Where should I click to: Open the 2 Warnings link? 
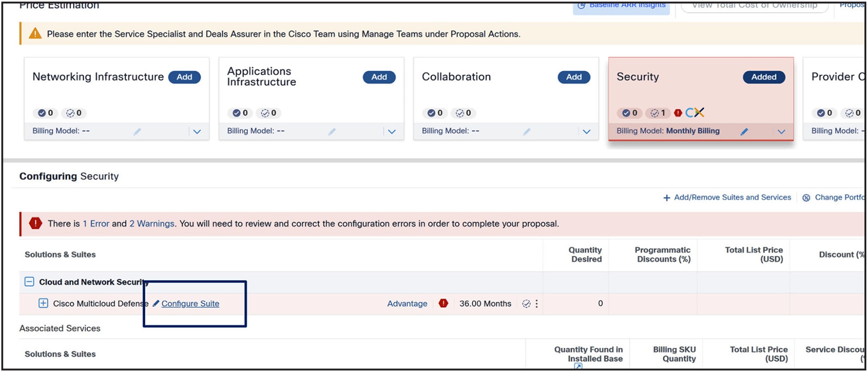(x=152, y=223)
